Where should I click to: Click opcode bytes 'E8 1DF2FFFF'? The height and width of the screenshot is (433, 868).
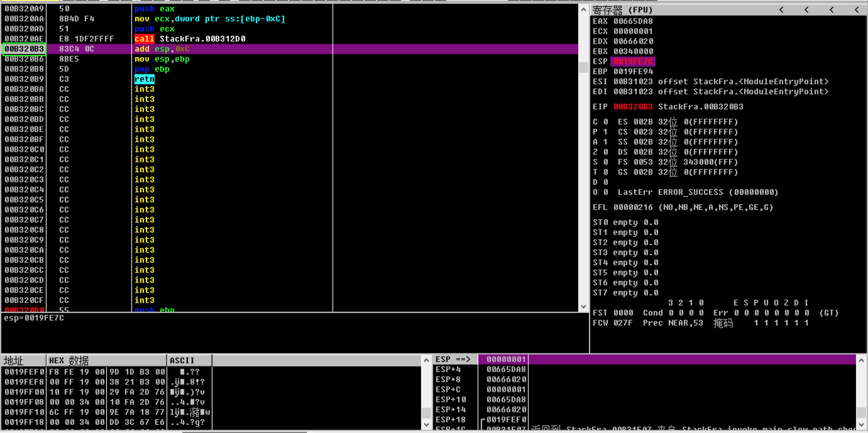point(87,39)
